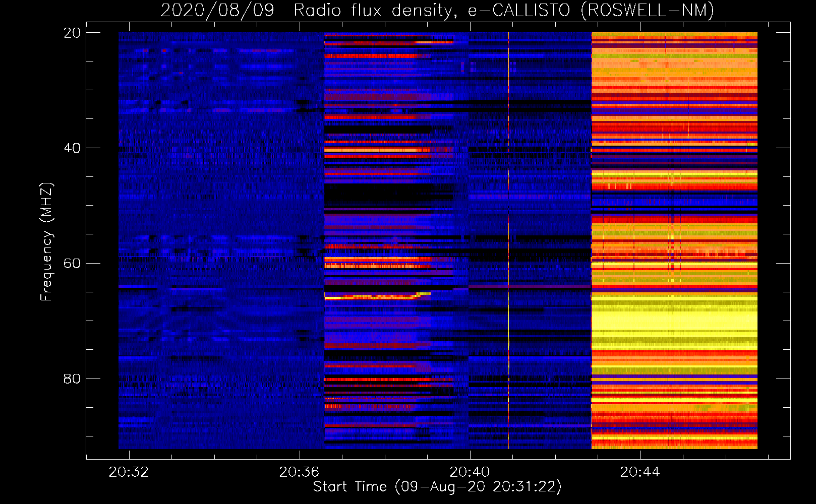Click the time tick label '20:36'

coord(299,472)
